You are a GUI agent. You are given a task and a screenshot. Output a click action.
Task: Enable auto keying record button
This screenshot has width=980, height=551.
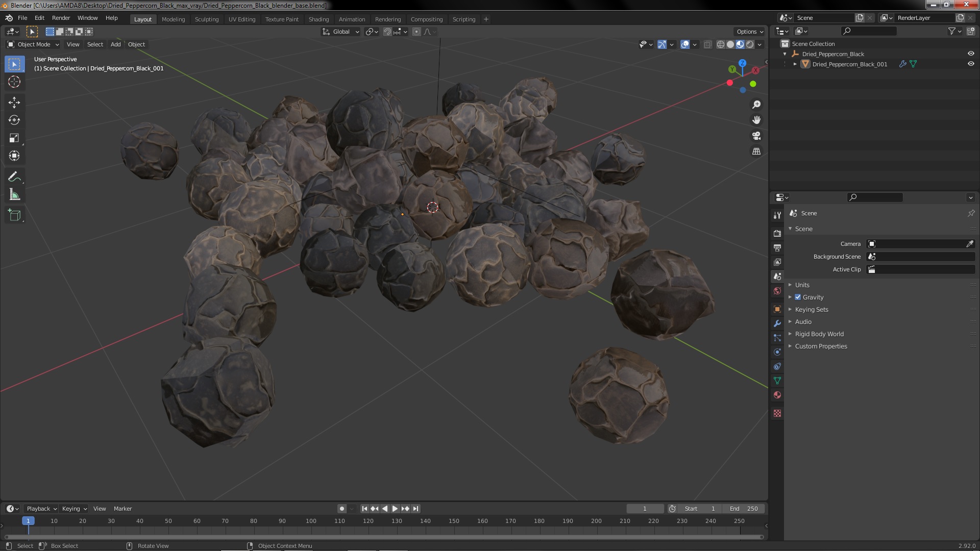pyautogui.click(x=342, y=509)
